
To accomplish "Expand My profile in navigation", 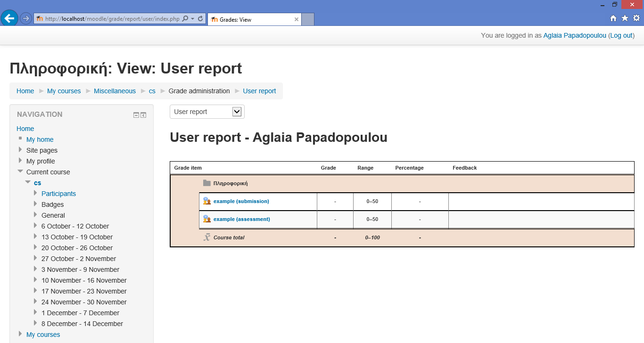I will [20, 161].
